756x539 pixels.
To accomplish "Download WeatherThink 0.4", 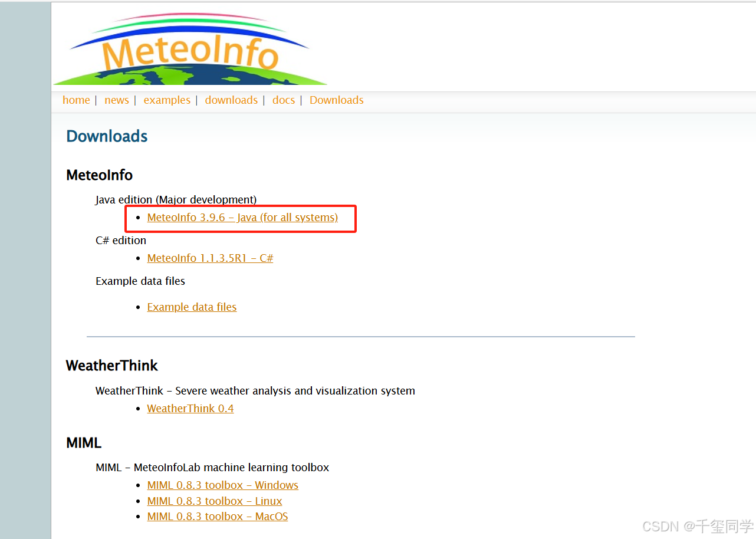I will (190, 409).
